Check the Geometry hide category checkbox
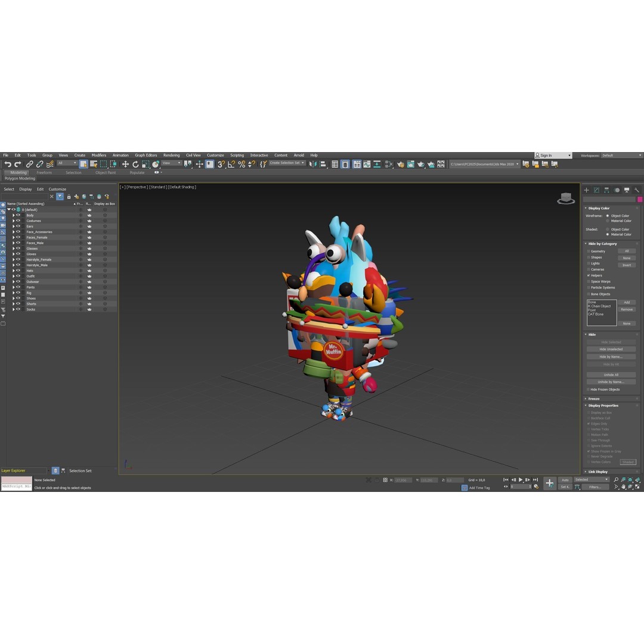Viewport: 644px width, 644px height. tap(589, 251)
